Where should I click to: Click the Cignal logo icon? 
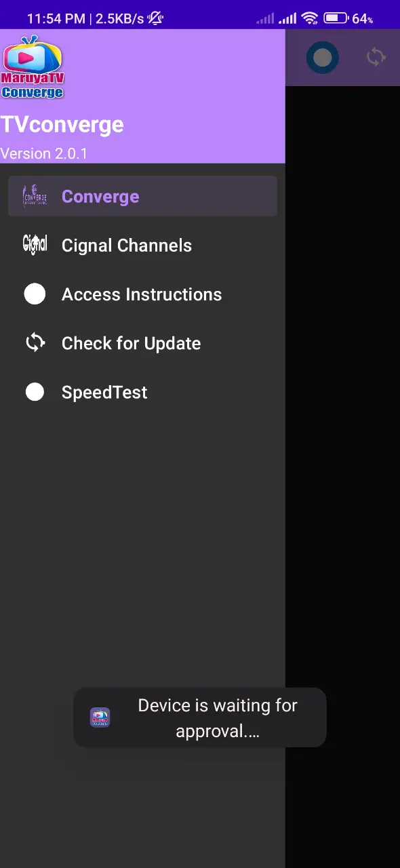(x=35, y=245)
